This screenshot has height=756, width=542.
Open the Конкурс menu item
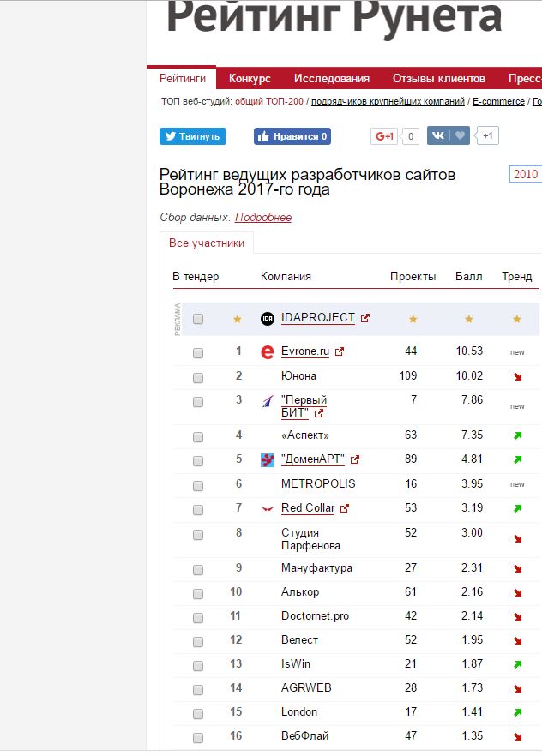pos(250,79)
